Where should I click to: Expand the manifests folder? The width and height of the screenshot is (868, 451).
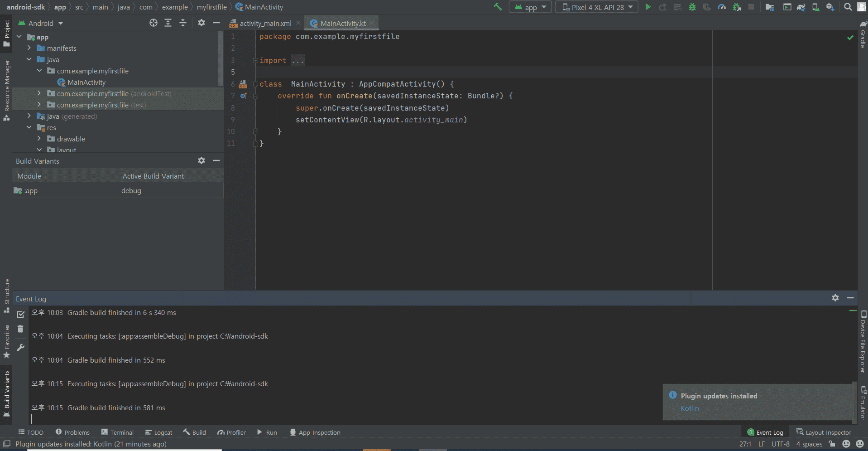tap(29, 48)
